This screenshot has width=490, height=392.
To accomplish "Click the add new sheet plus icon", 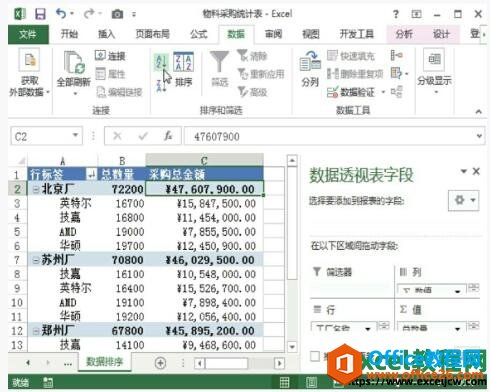I will (160, 363).
